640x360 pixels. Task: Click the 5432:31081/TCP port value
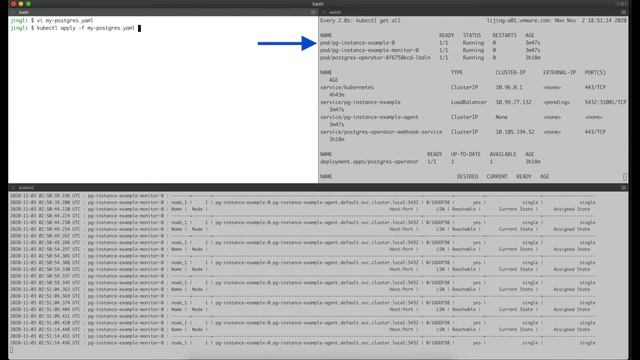tap(605, 102)
